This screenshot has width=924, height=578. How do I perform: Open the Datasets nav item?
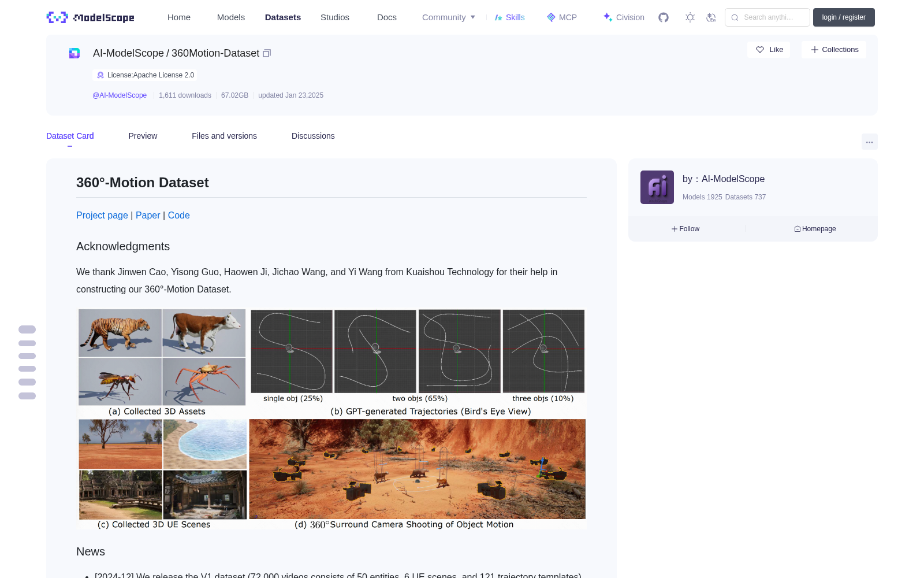click(x=283, y=17)
